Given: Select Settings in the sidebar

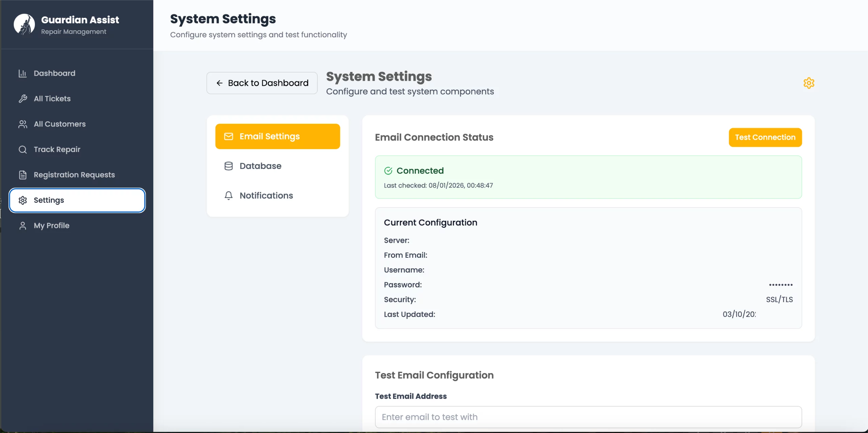Looking at the screenshot, I should (77, 200).
